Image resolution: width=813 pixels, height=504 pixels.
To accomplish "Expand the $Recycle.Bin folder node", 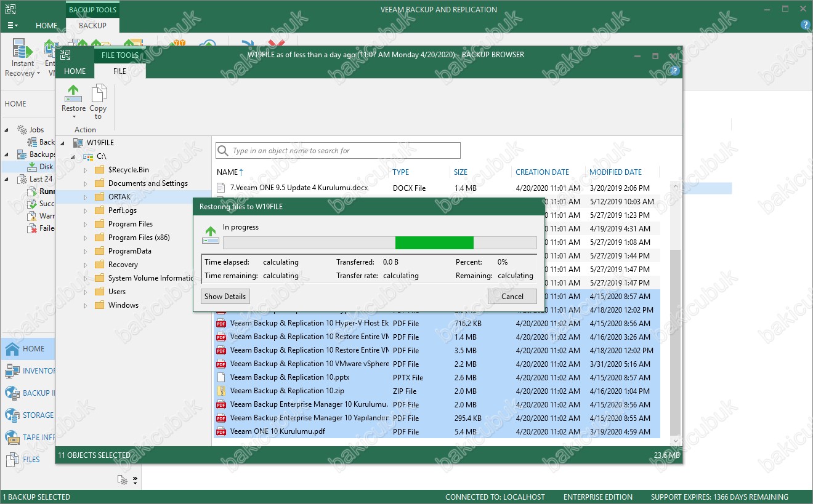I will [86, 170].
